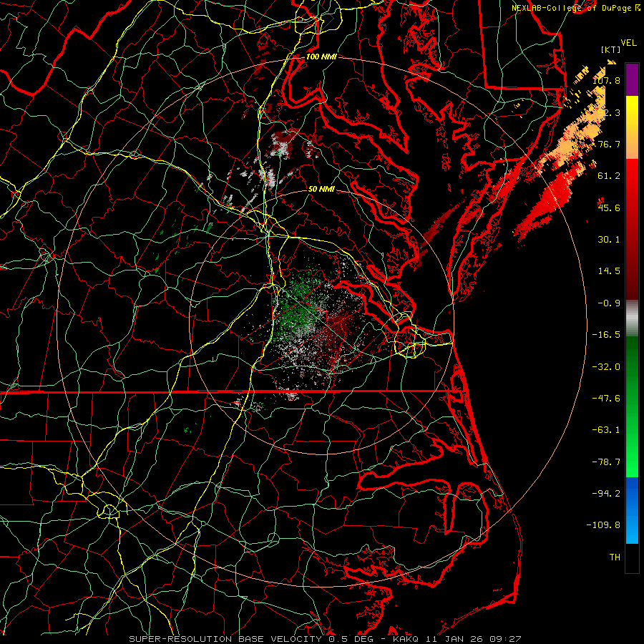644x644 pixels.
Task: Click the [KT] units label
Action: (611, 49)
